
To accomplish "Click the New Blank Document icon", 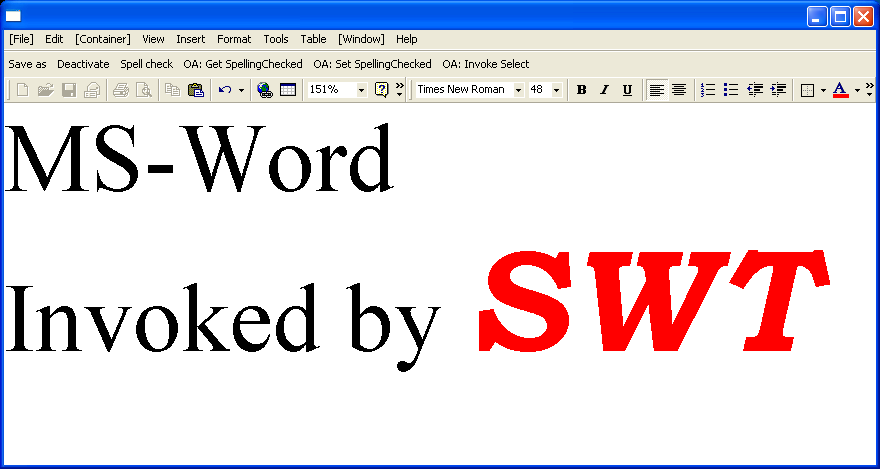I will [22, 90].
